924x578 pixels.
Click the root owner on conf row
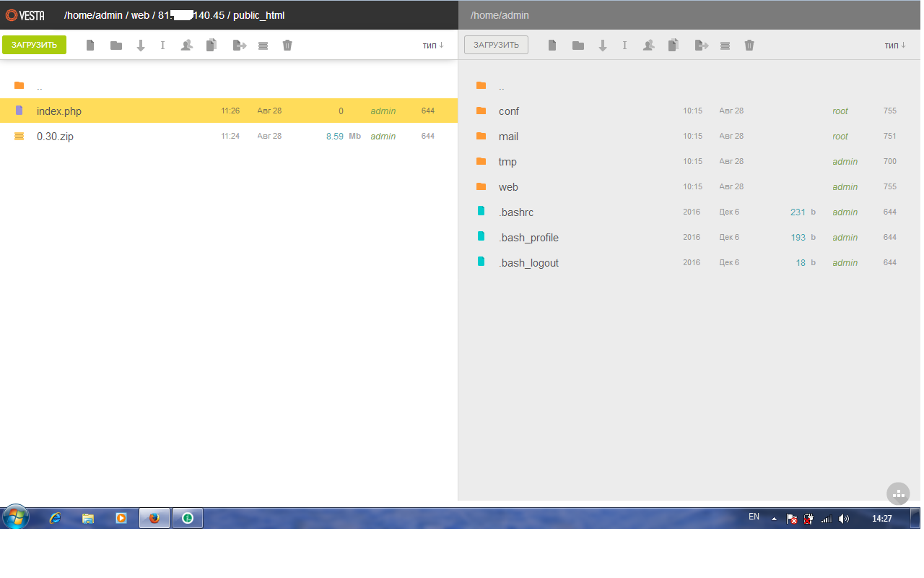click(840, 111)
